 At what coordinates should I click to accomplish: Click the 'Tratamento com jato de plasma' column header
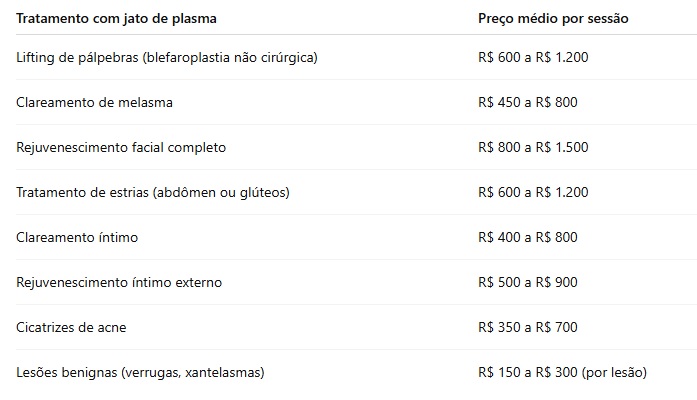[x=116, y=18]
